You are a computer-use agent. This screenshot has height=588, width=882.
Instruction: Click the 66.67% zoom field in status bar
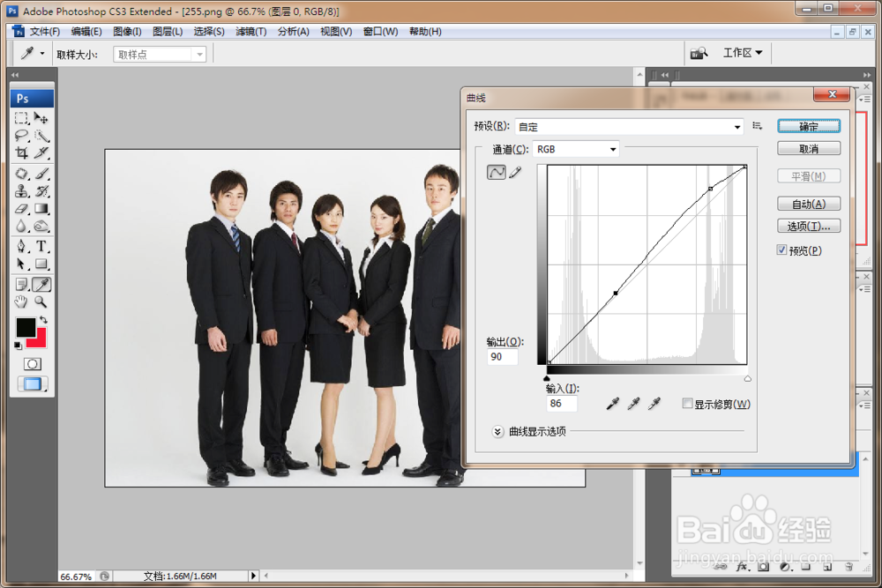(x=78, y=577)
